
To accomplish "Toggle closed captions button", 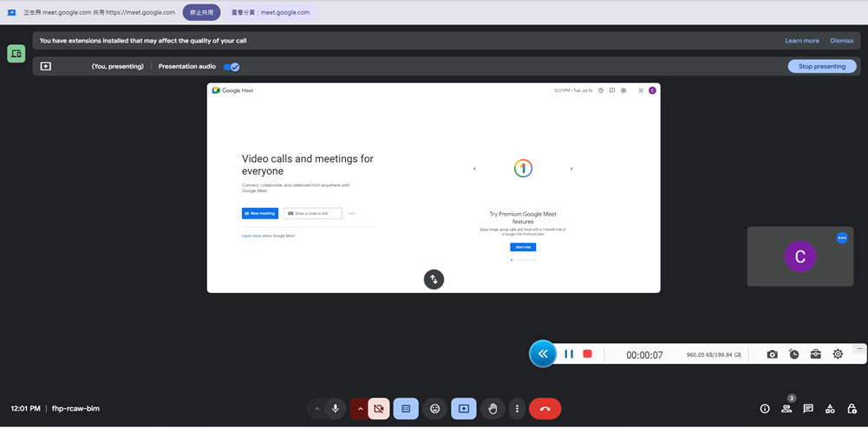I will coord(406,409).
